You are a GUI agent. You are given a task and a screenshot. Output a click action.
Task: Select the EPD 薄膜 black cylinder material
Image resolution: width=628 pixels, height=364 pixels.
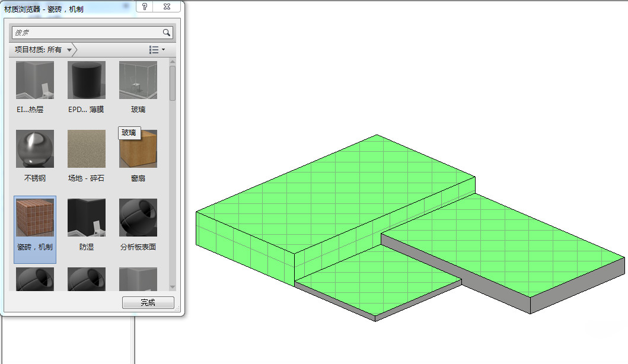pos(86,80)
